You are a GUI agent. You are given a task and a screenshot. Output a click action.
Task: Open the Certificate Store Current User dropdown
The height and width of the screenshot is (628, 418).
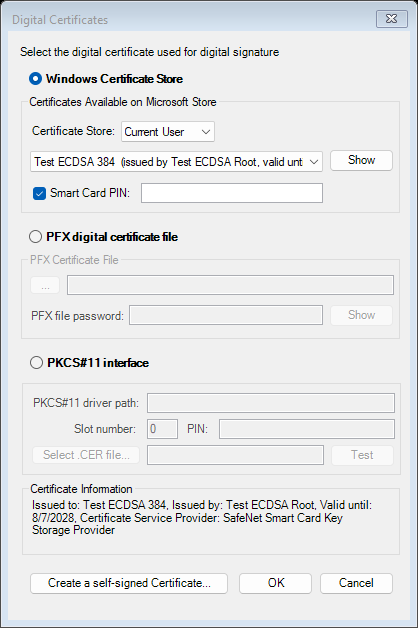click(x=168, y=132)
